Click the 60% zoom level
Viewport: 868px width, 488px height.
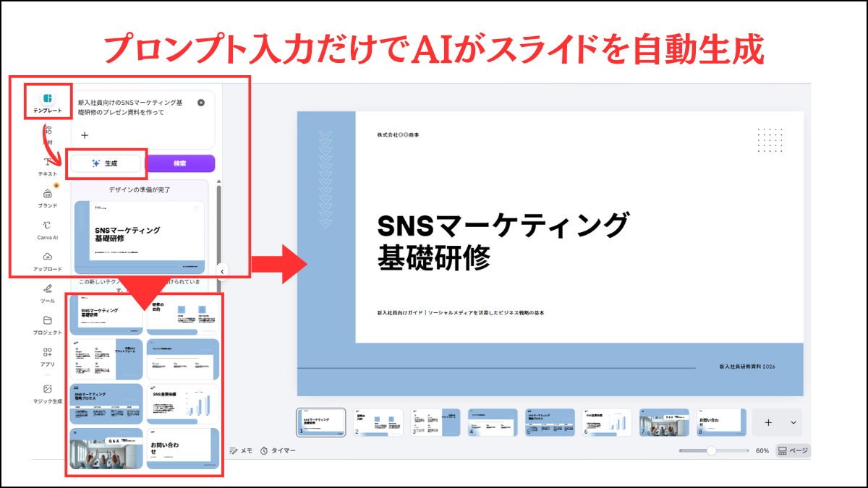762,450
